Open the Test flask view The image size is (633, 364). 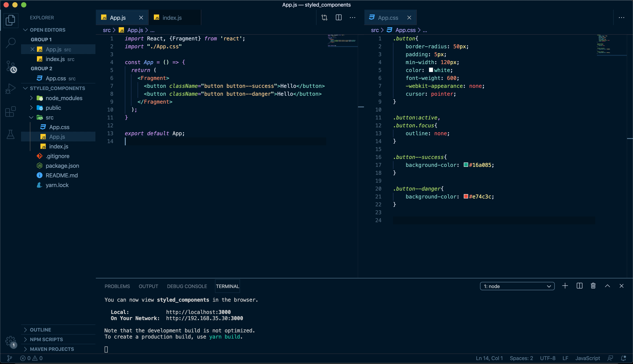[x=11, y=134]
